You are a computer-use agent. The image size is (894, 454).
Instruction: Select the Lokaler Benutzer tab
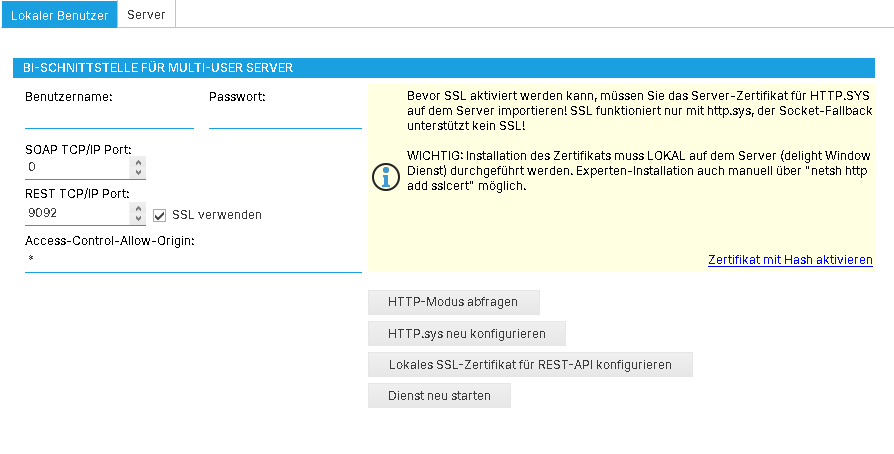(58, 15)
